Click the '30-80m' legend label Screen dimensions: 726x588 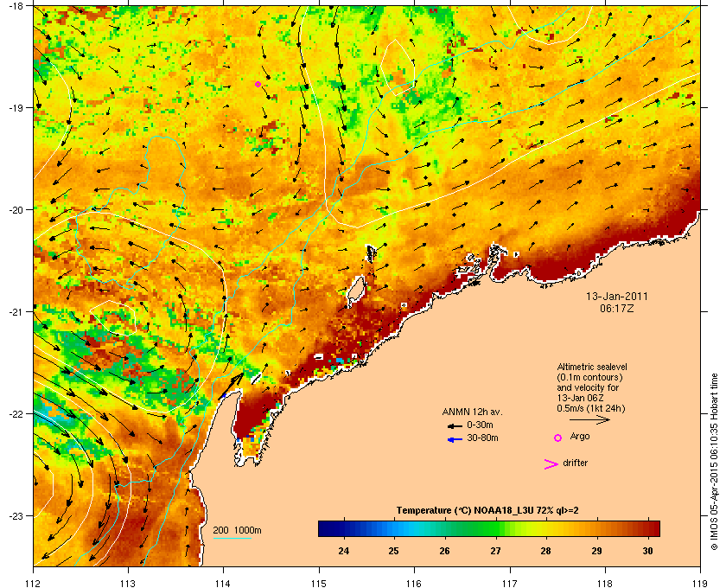[x=482, y=438]
